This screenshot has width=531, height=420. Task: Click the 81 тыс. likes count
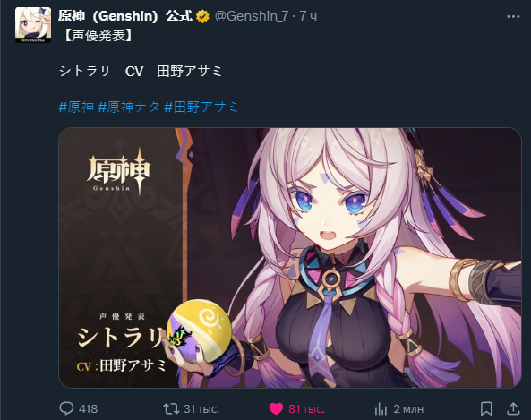pos(306,409)
